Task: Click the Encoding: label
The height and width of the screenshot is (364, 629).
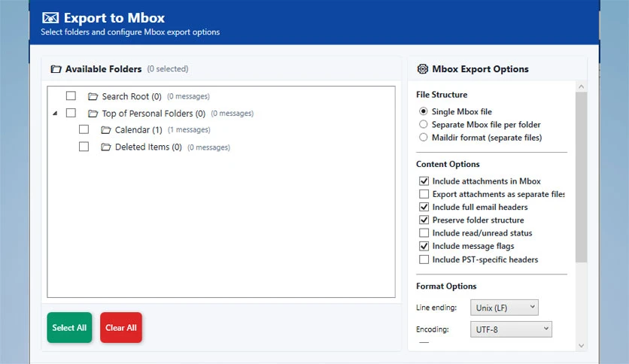Action: pyautogui.click(x=433, y=329)
